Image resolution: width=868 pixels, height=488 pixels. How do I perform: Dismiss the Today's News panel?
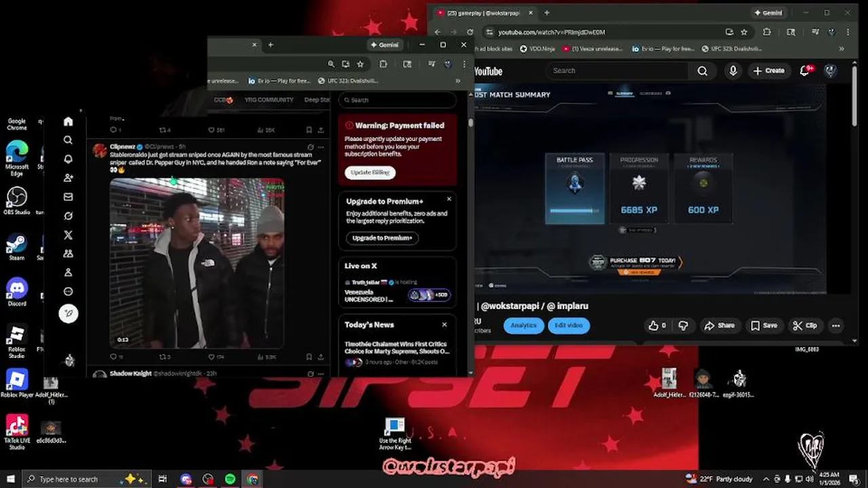point(444,325)
